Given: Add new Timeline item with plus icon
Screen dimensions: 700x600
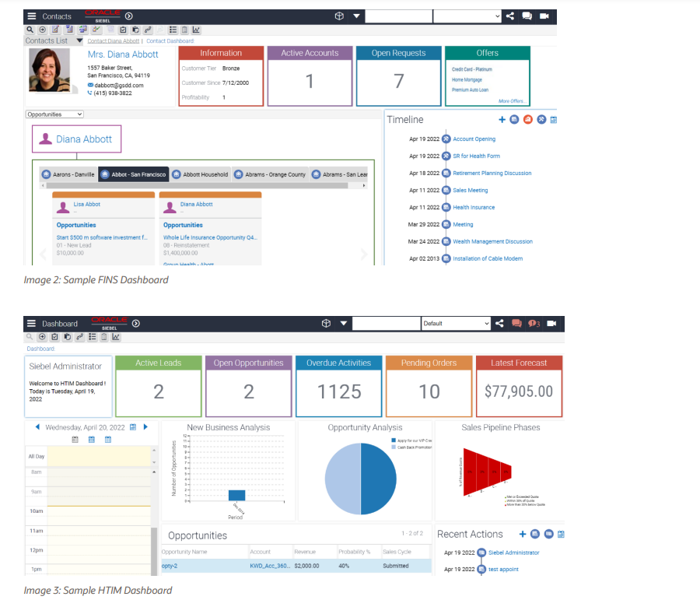Looking at the screenshot, I should [502, 119].
